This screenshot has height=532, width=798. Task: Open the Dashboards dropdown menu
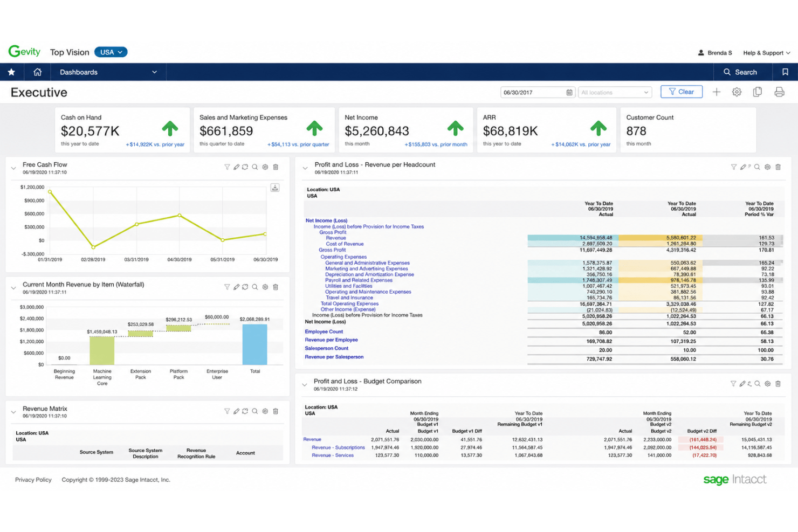click(x=108, y=72)
